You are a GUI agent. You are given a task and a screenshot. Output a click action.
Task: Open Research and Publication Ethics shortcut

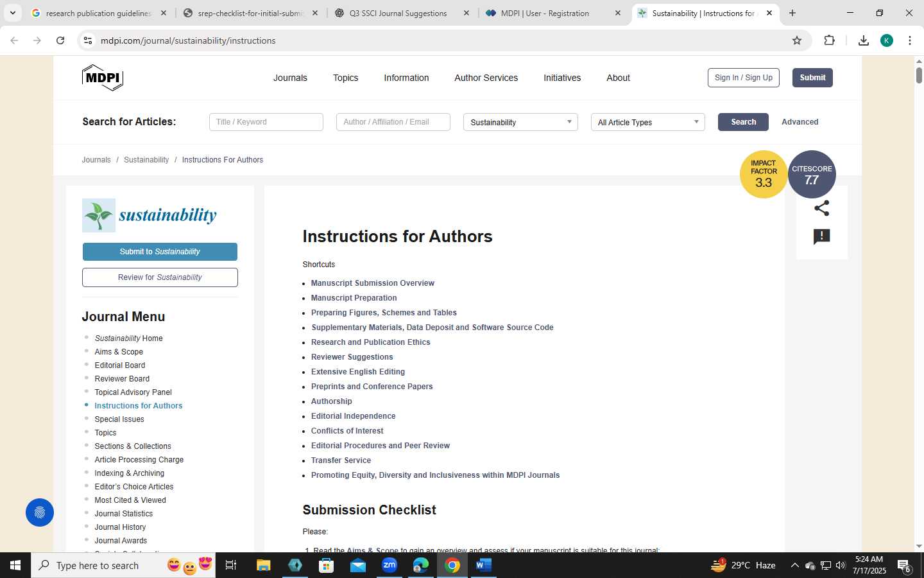(371, 342)
